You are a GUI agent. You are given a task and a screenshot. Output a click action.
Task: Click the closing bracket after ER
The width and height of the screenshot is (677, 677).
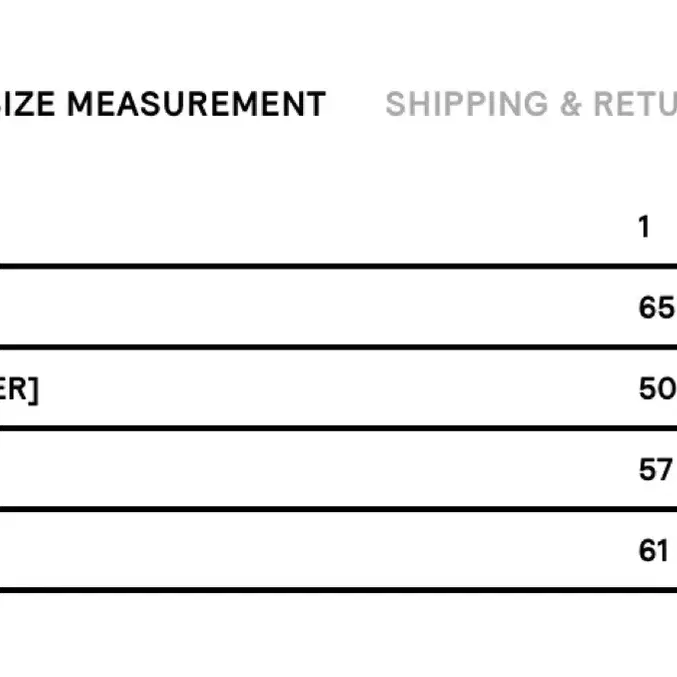(x=34, y=390)
